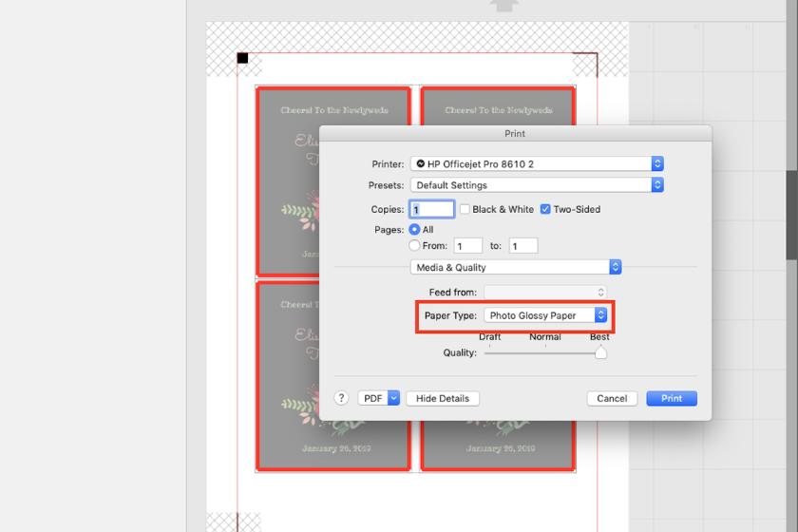The height and width of the screenshot is (532, 798).
Task: Click the Print dialog title bar
Action: point(515,133)
